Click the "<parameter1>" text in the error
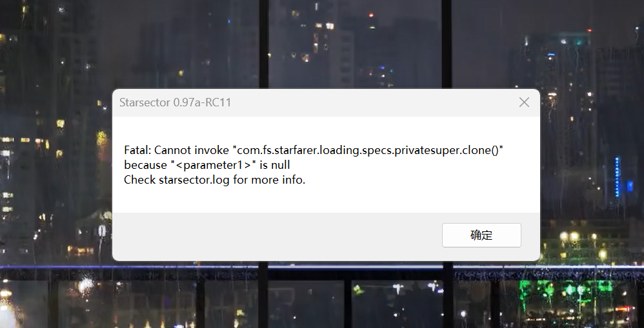Viewport: 644px width, 328px height. 213,165
